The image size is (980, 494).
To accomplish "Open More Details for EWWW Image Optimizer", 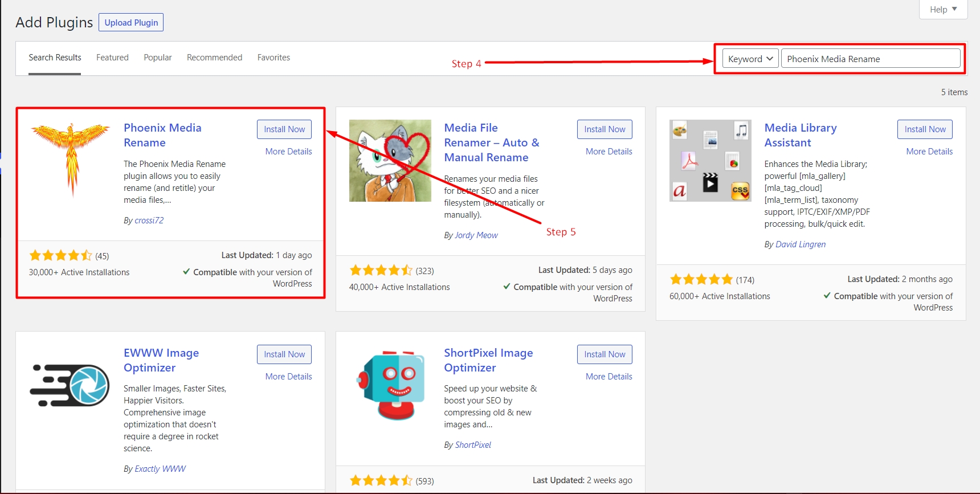I will coord(288,377).
